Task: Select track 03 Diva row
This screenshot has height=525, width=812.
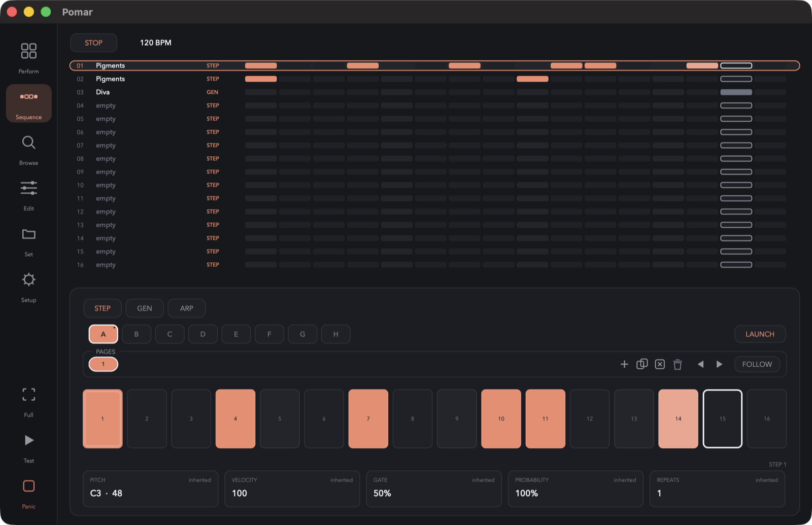Action: pyautogui.click(x=434, y=92)
